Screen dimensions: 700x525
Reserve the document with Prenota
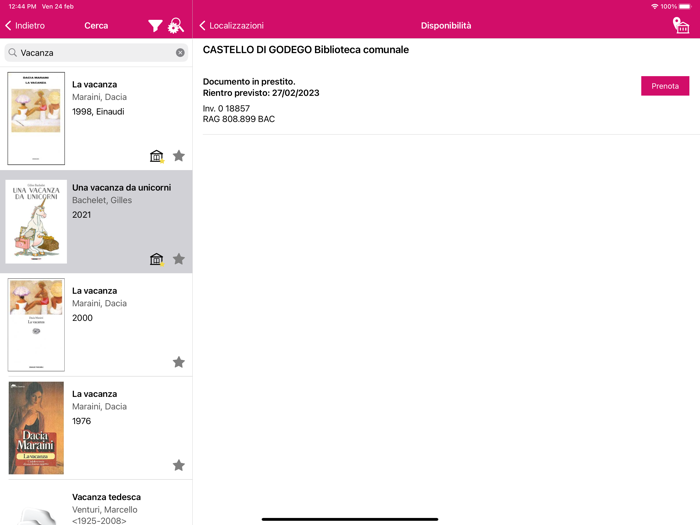pyautogui.click(x=665, y=86)
